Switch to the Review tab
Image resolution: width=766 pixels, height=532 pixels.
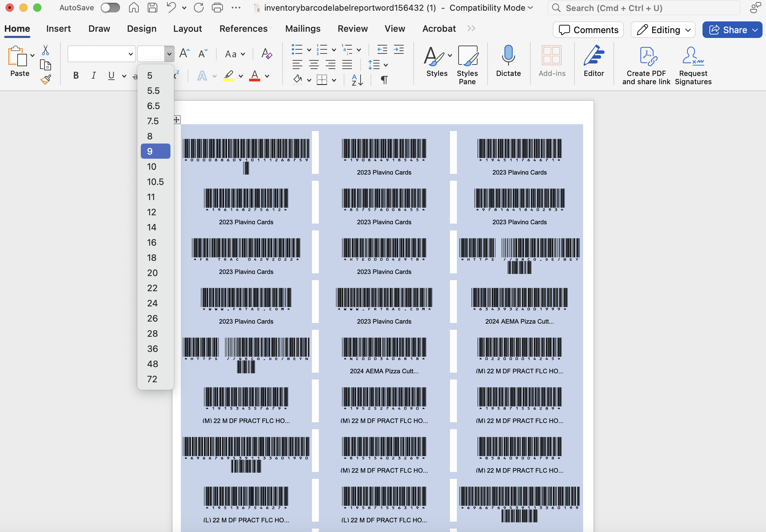point(353,29)
